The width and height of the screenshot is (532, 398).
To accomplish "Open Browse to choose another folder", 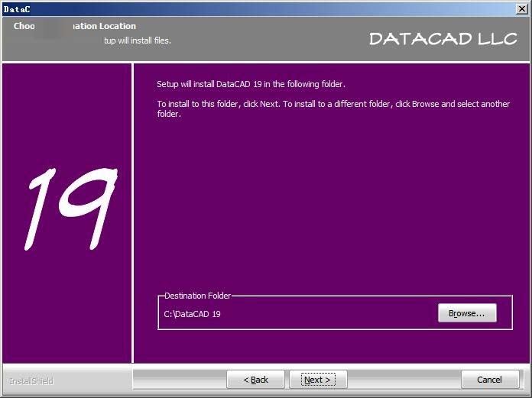I will tap(467, 313).
